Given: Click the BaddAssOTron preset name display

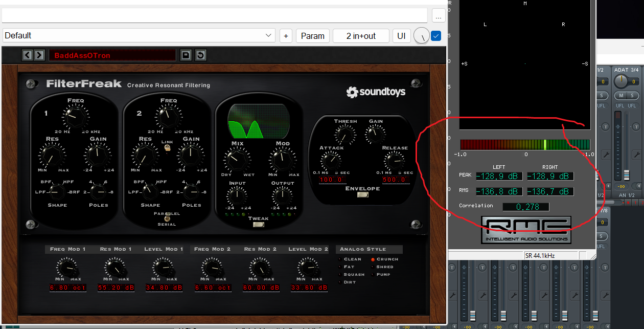Looking at the screenshot, I should pos(112,55).
